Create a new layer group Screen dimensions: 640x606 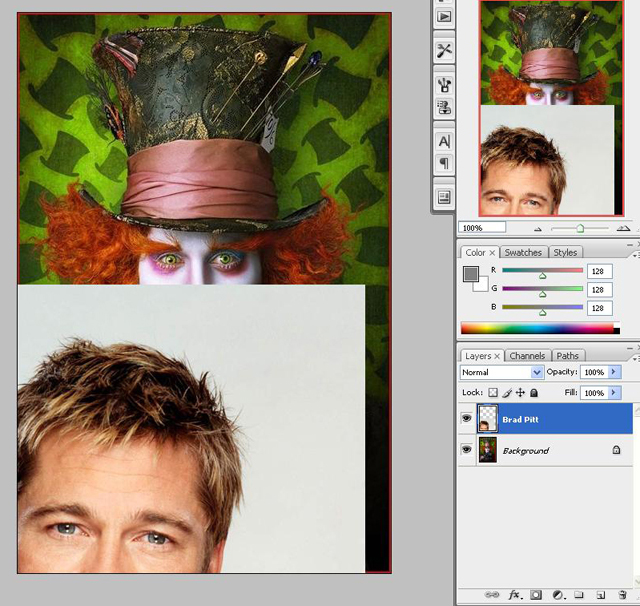click(x=579, y=595)
